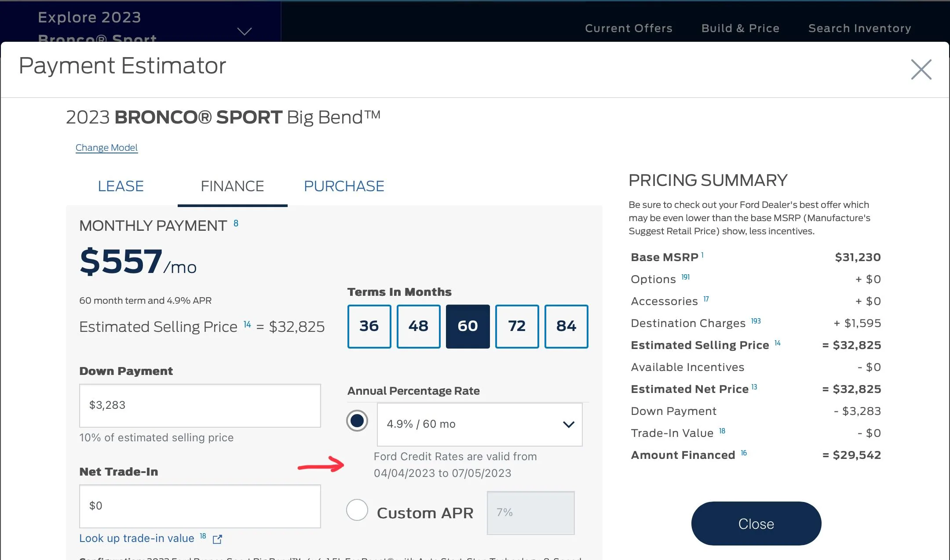Click the 2023 Bronco Sport Big Bend title
This screenshot has height=560, width=950.
[x=223, y=117]
